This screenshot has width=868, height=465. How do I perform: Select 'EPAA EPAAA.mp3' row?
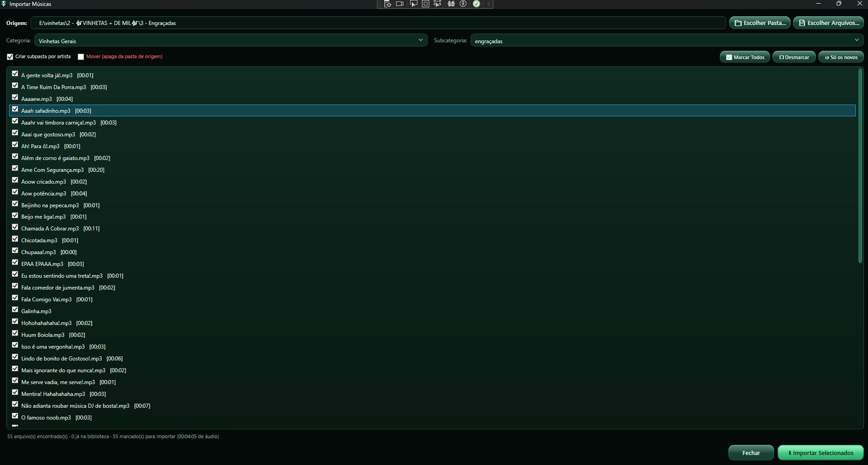pos(432,264)
